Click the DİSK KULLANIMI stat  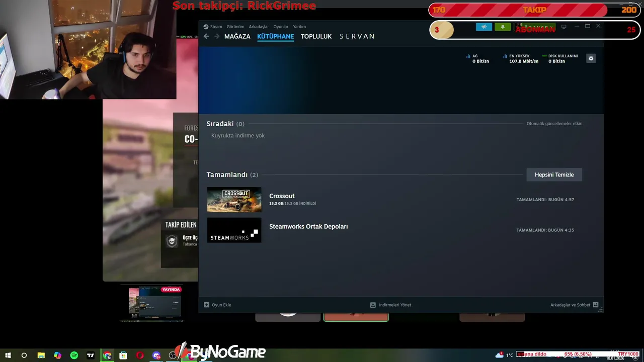coord(560,58)
